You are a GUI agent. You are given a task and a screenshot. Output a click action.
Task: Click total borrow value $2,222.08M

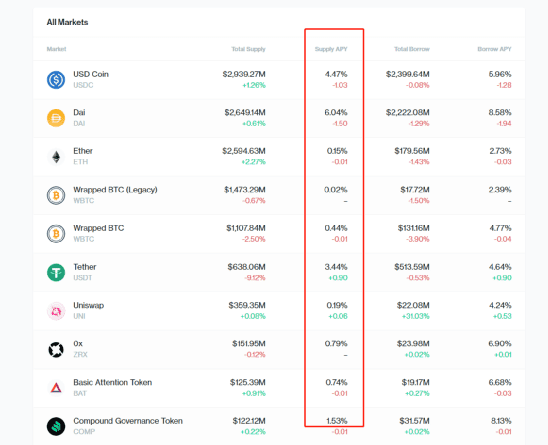pos(408,113)
